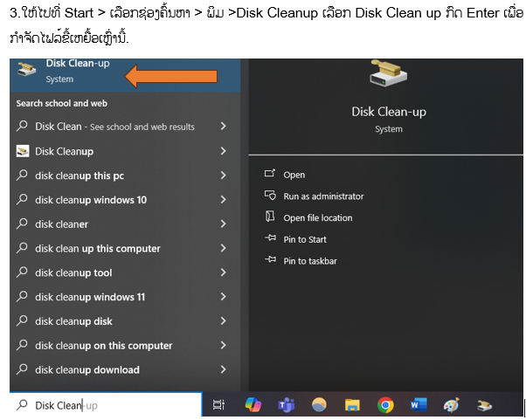Launch Copilot from the taskbar
This screenshot has width=526, height=420.
pos(253,405)
